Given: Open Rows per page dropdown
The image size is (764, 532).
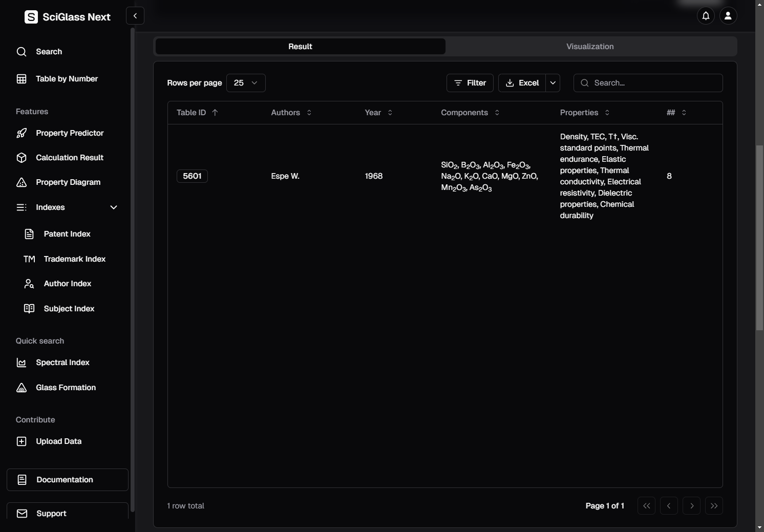Looking at the screenshot, I should [x=246, y=83].
